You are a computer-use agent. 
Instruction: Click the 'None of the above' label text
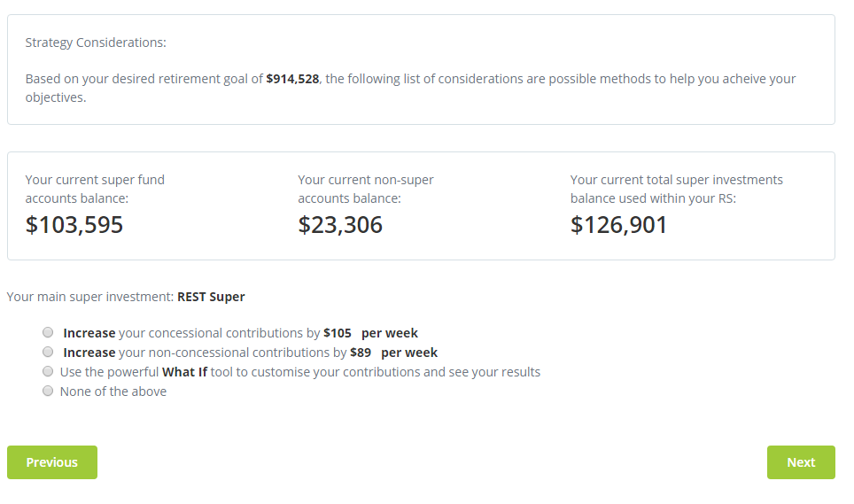[x=113, y=392]
